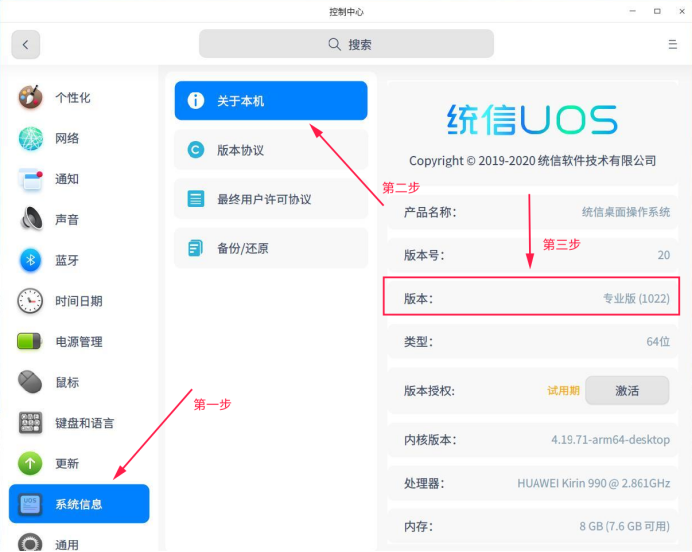Select 系统信息 in the sidebar

click(79, 503)
